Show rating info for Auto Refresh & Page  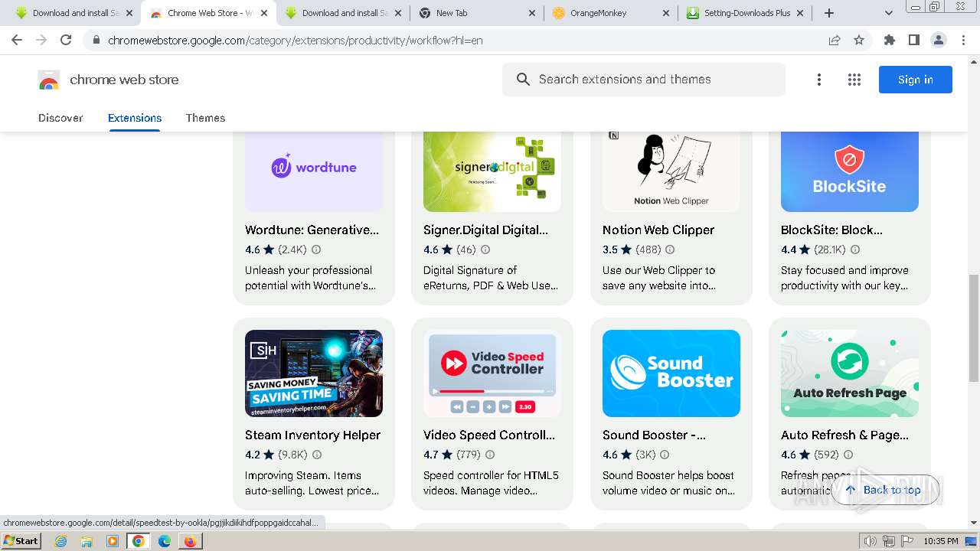[x=848, y=455]
